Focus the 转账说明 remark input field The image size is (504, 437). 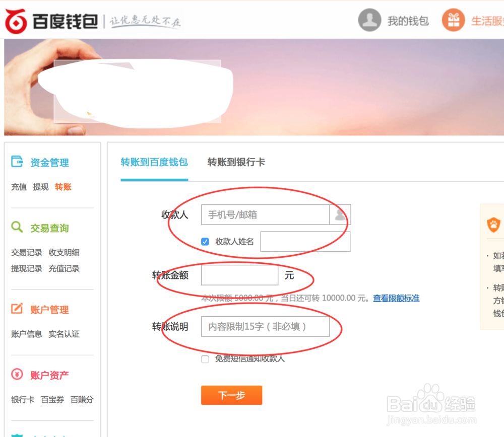tap(265, 327)
